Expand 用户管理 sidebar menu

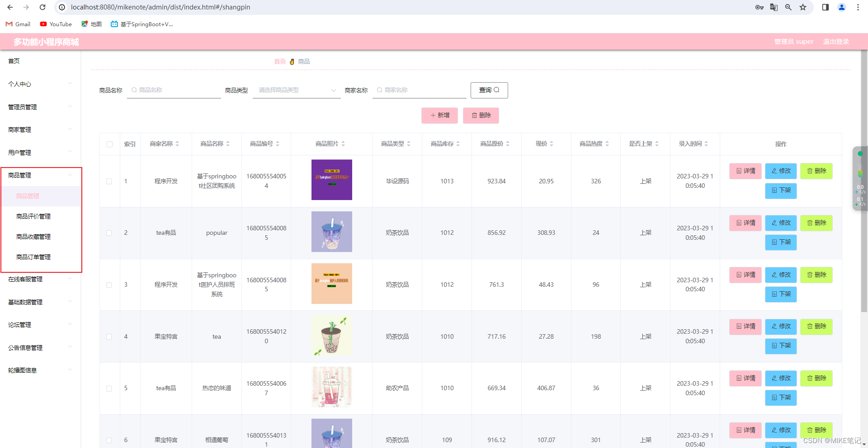40,153
